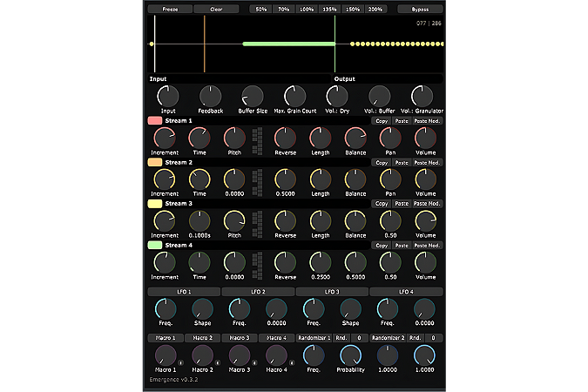Click Stream 2 Time knob

coord(199,179)
